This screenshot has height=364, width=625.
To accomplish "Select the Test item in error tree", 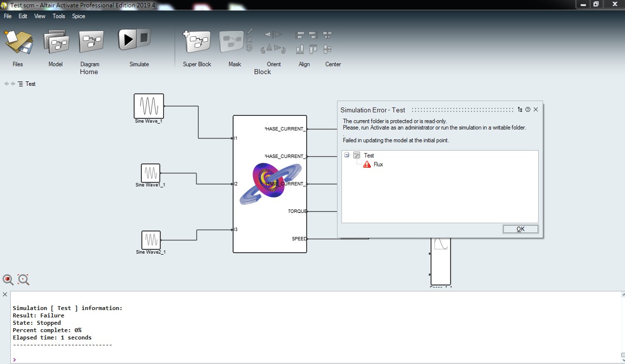I will coord(369,155).
